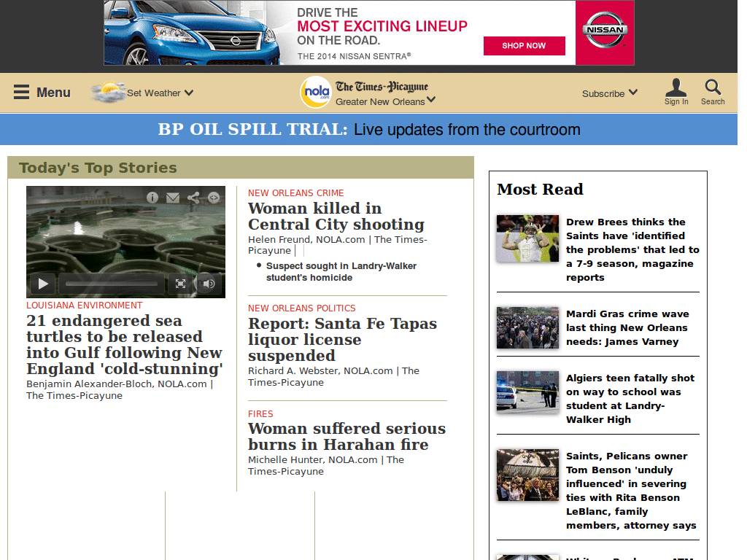Click the Sign In label
747x560 pixels.
tap(676, 101)
